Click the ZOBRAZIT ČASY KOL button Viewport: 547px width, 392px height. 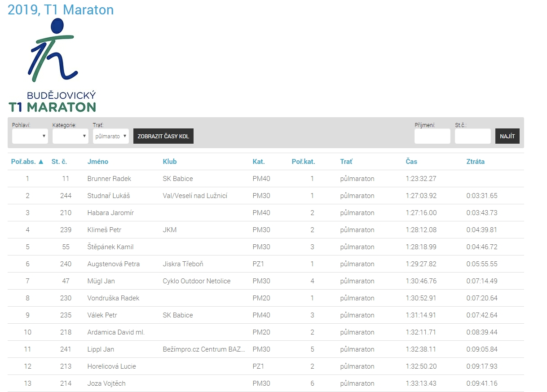pos(163,136)
